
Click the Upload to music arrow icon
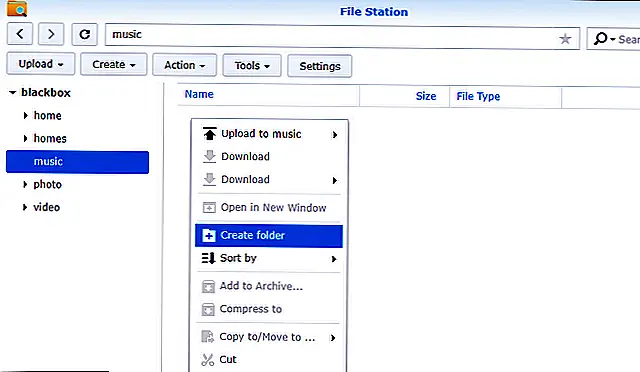pyautogui.click(x=209, y=134)
